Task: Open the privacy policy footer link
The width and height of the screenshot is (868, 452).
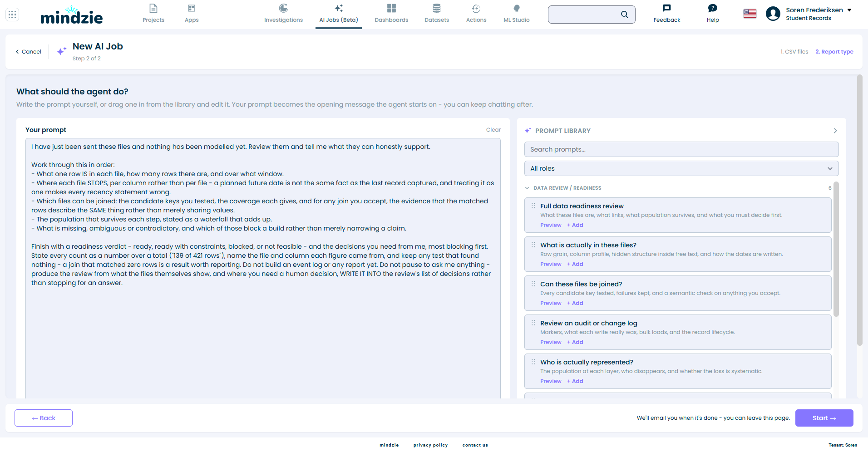Action: (x=430, y=445)
